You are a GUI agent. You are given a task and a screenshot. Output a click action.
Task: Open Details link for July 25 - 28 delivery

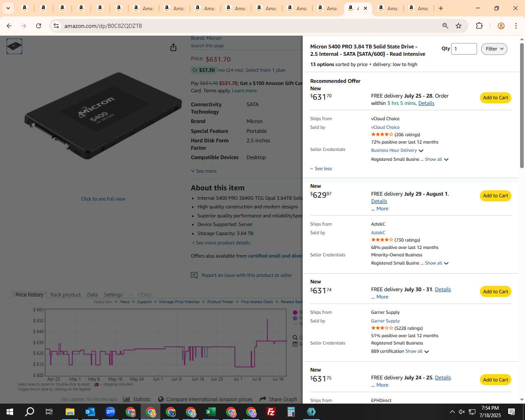click(426, 103)
